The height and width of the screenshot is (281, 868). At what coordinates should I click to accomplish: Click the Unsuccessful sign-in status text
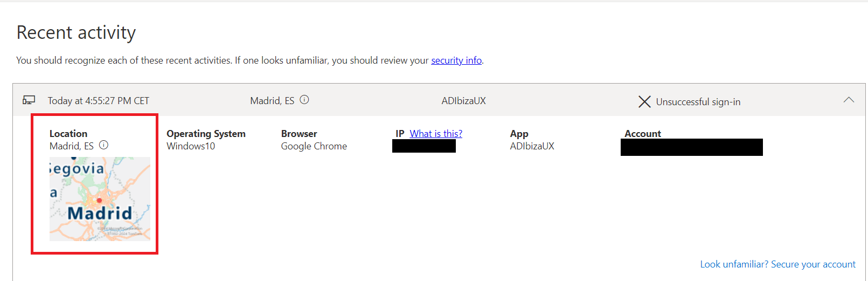[x=698, y=102]
